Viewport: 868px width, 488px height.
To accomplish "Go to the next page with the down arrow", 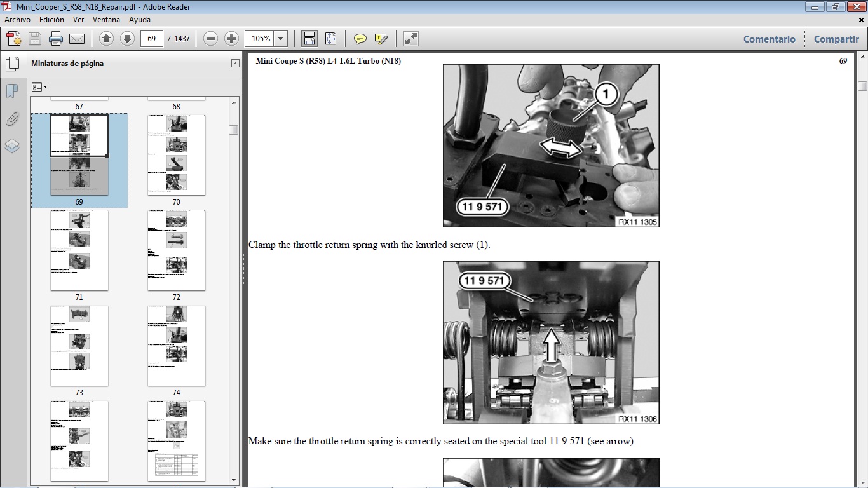I will 127,39.
